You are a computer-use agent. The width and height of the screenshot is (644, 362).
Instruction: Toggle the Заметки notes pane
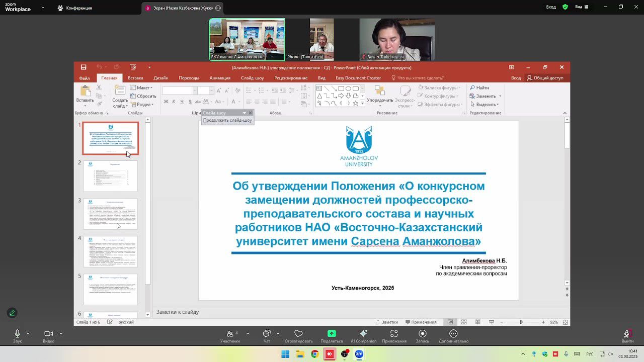point(386,322)
